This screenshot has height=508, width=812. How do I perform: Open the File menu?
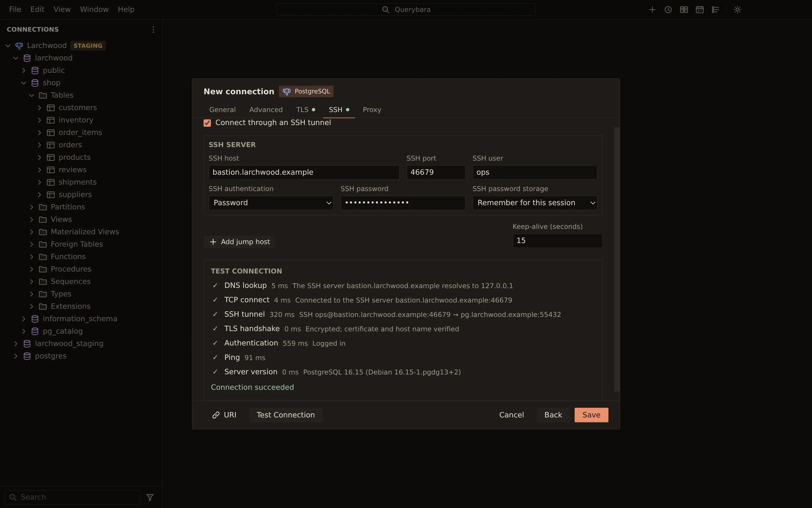coord(15,9)
